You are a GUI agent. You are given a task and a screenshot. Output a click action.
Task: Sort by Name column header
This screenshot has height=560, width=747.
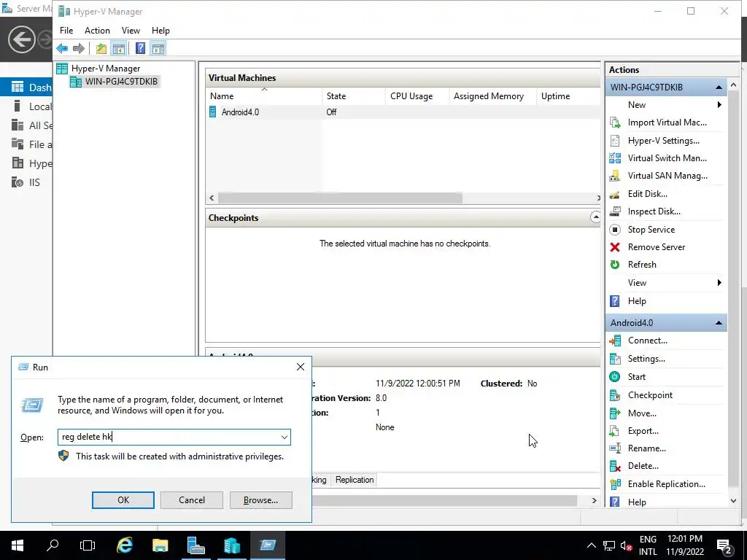pyautogui.click(x=264, y=96)
